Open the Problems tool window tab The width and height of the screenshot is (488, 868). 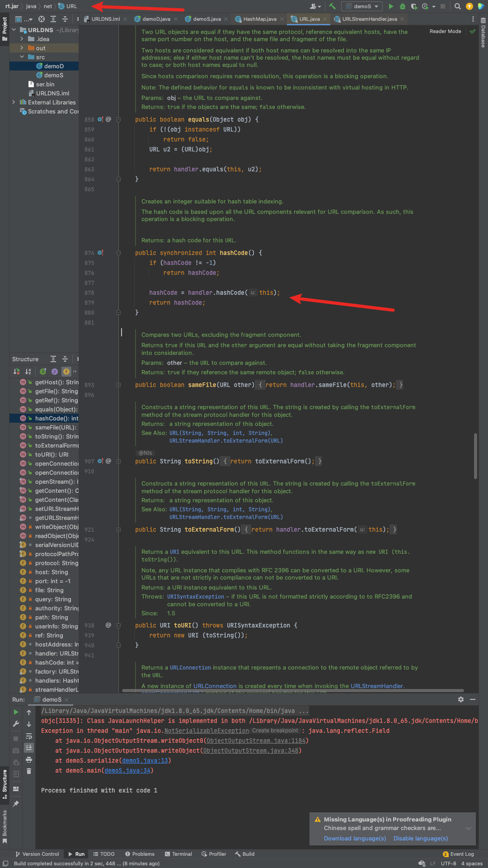pos(140,854)
